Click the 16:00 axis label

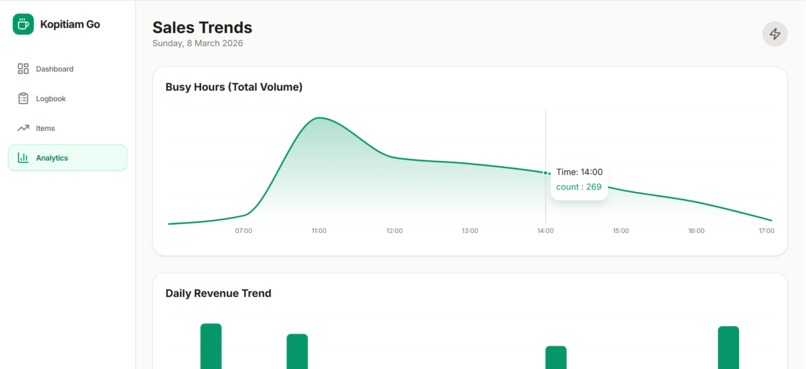pos(697,231)
